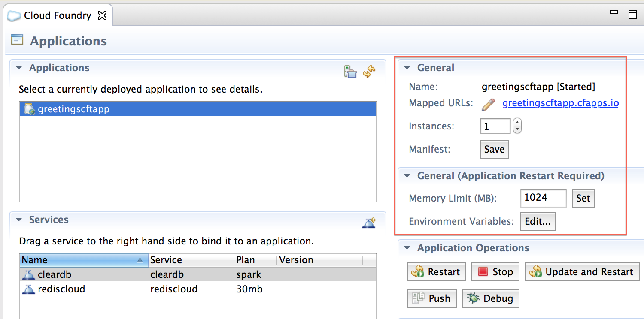Screen dimensions: 644x319
Task: Click the remove applications icon beside refresh
Action: pyautogui.click(x=351, y=72)
